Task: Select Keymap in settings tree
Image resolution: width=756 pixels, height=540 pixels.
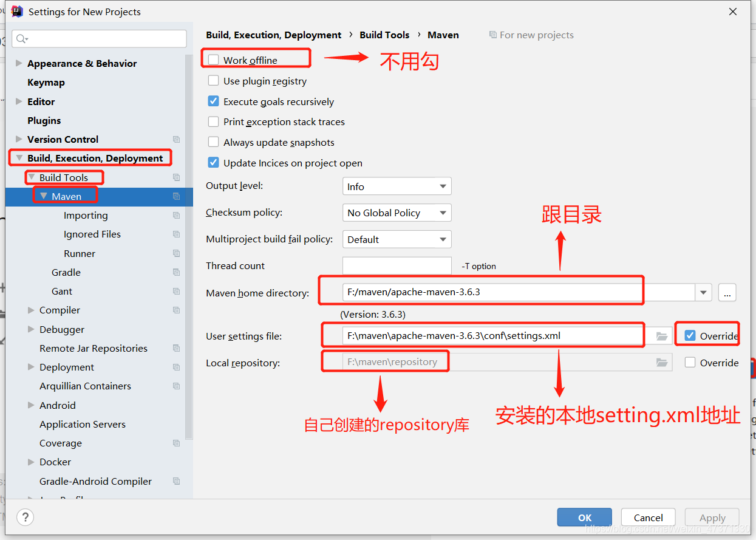Action: [46, 83]
